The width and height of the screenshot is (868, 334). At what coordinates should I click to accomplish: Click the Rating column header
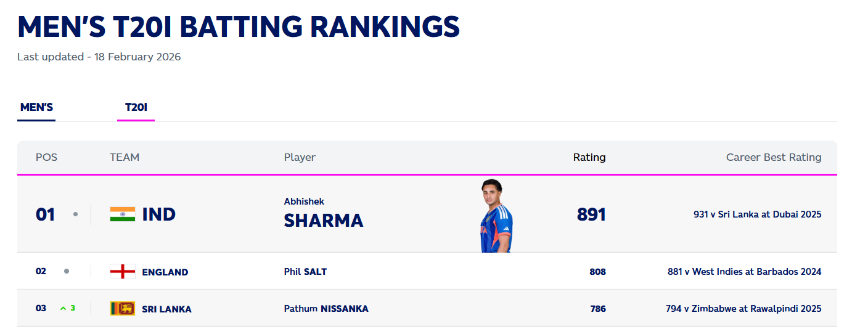(x=589, y=157)
